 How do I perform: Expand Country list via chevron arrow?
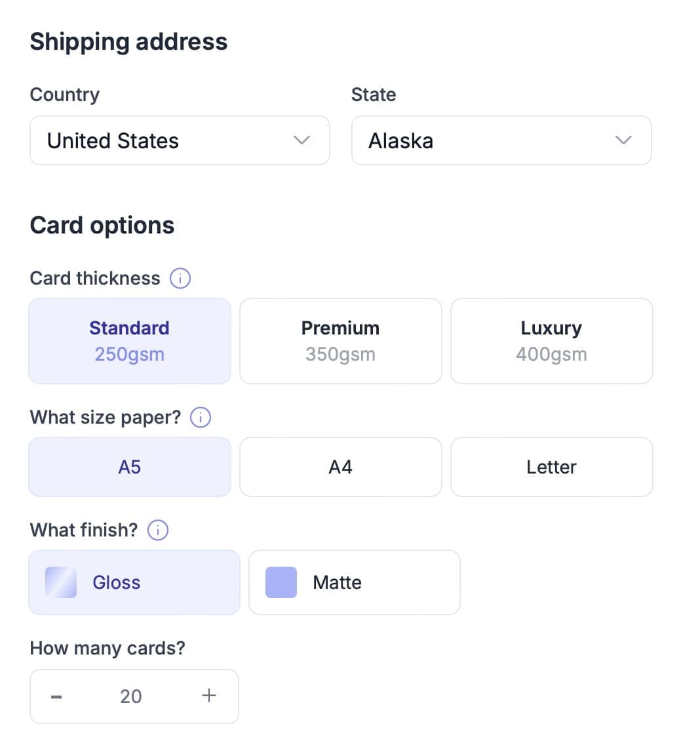301,140
